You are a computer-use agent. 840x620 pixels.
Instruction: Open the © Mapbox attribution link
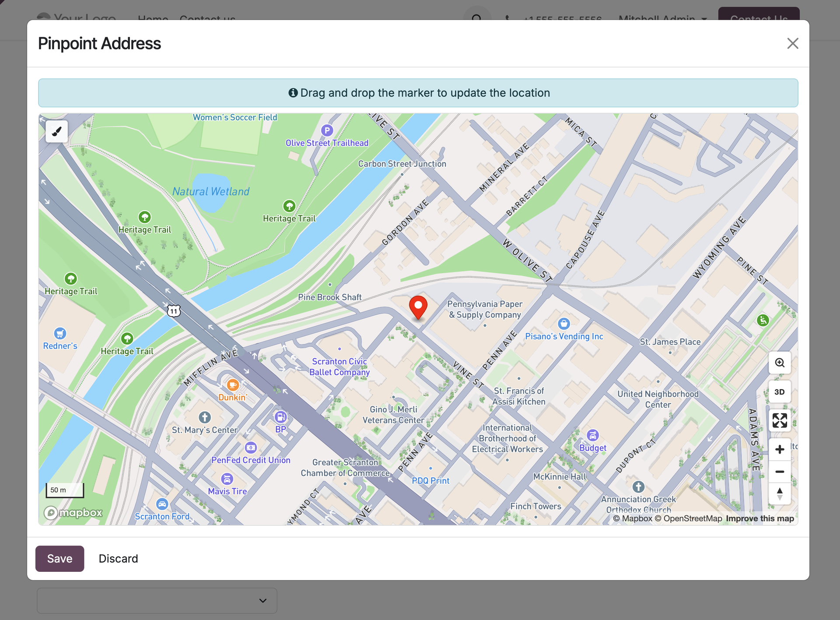click(633, 519)
